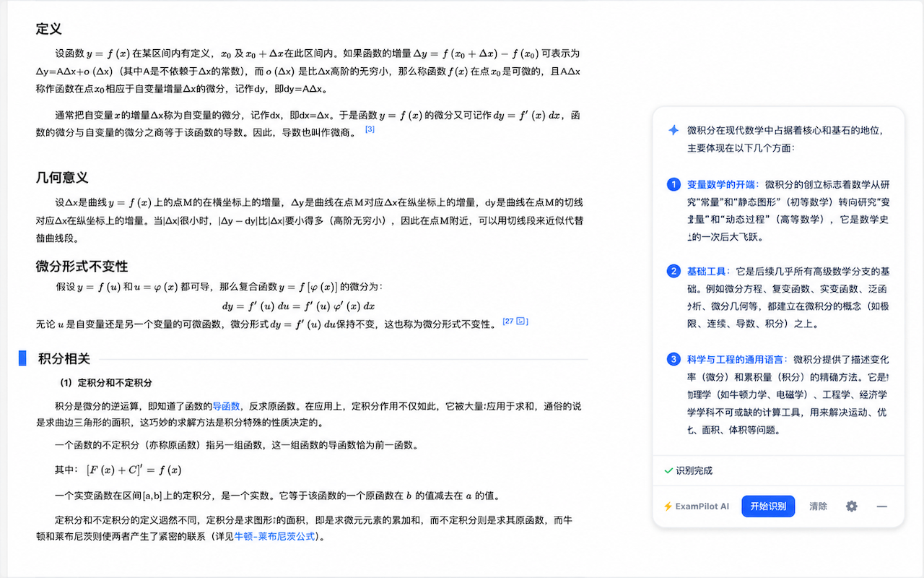Click the 识别完成 status text
924x578 pixels.
click(694, 470)
